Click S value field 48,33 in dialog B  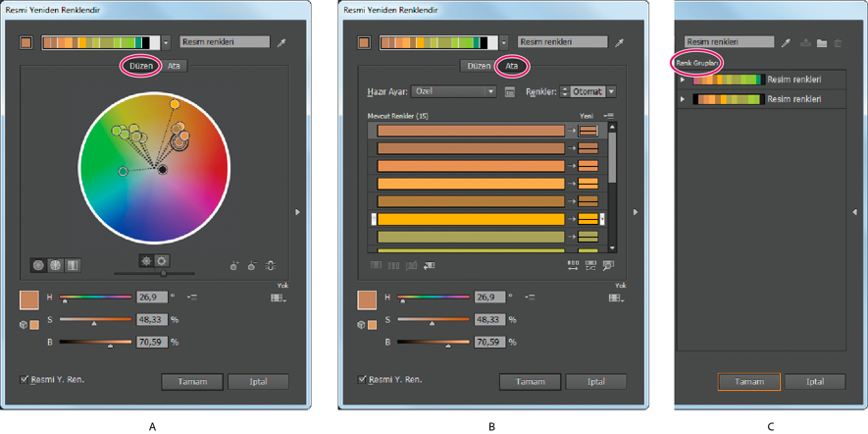click(x=490, y=320)
